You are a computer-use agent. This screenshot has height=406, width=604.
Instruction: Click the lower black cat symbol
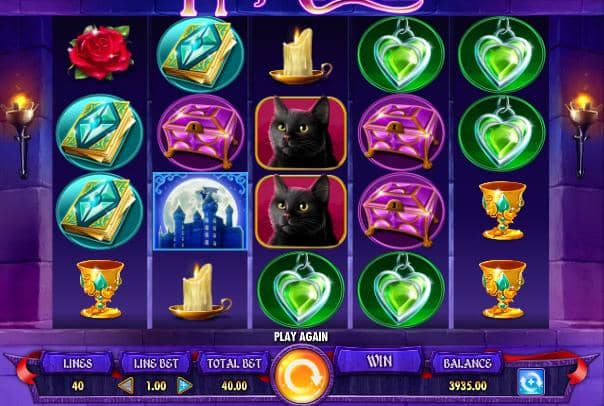point(301,211)
